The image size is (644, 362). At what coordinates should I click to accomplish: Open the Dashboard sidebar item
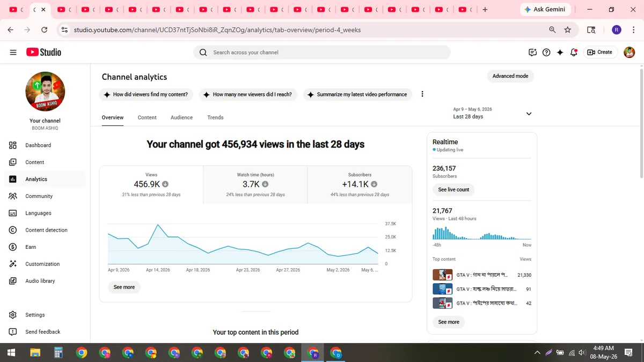click(x=45, y=145)
